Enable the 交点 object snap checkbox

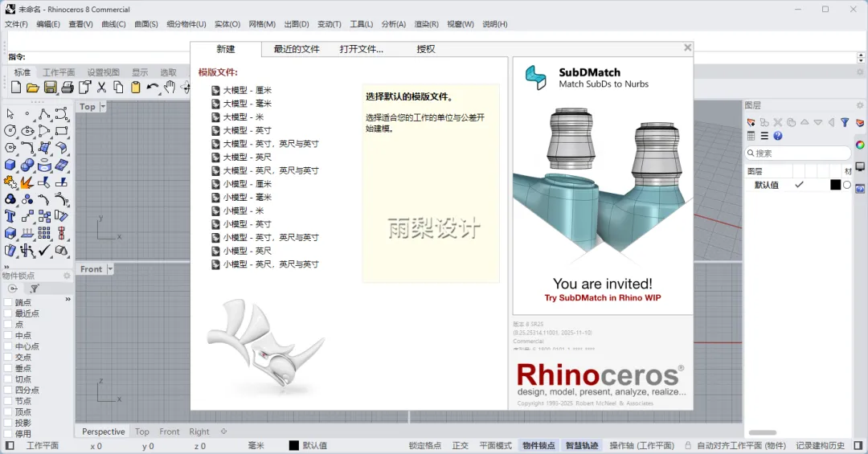[8, 357]
